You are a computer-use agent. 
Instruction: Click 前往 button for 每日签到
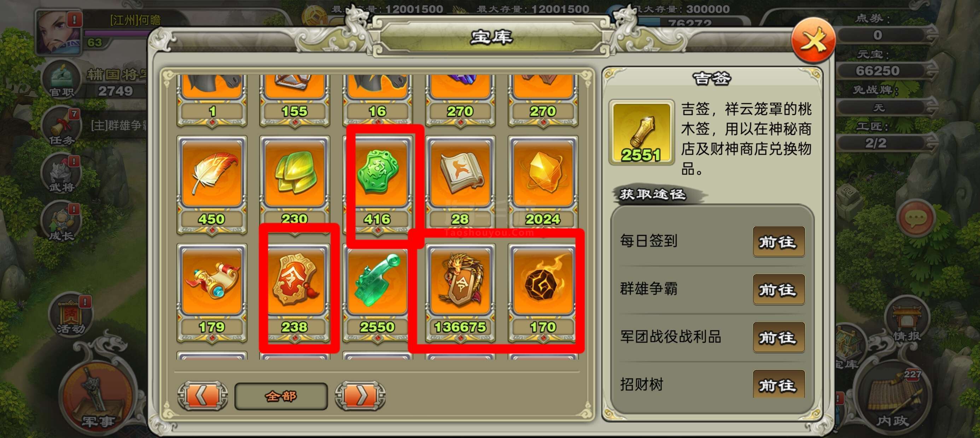pyautogui.click(x=779, y=242)
